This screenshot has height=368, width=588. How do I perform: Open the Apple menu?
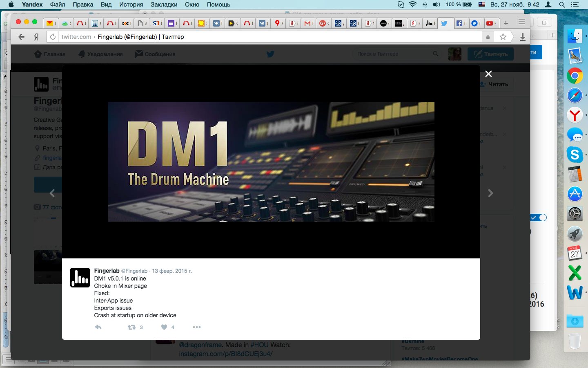(x=11, y=4)
